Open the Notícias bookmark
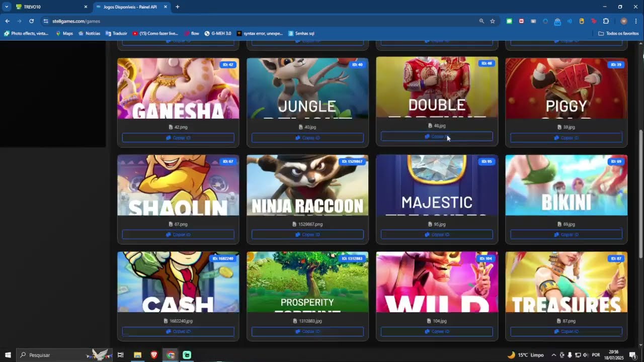 (x=90, y=33)
